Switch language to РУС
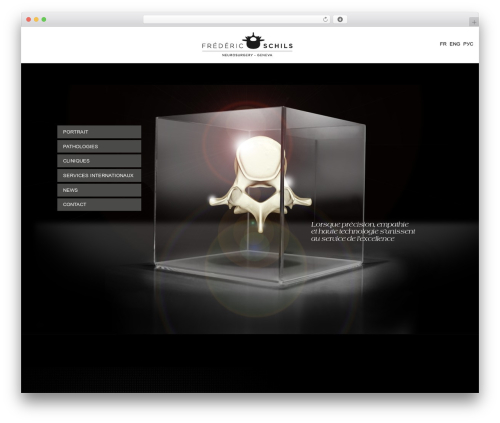The height and width of the screenshot is (423, 500). (x=468, y=44)
